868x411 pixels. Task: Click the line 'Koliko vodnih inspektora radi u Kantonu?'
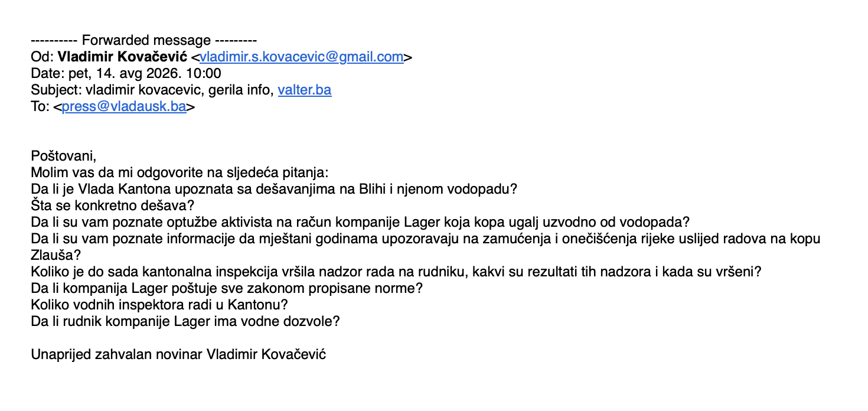pos(159,305)
